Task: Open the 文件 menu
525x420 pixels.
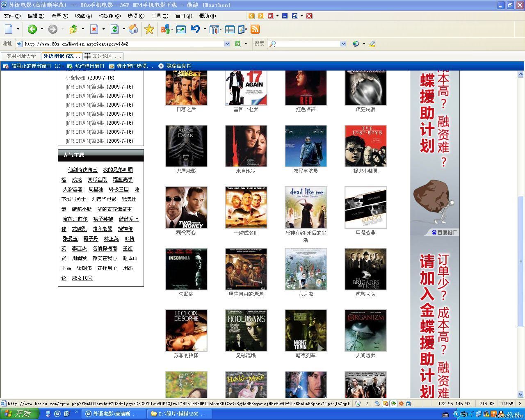Action: point(12,16)
